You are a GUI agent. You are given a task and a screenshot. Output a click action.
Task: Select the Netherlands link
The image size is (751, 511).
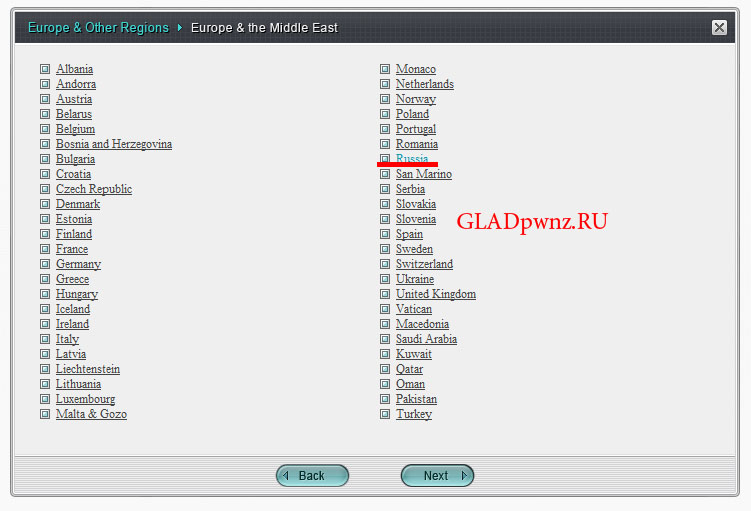coord(424,84)
